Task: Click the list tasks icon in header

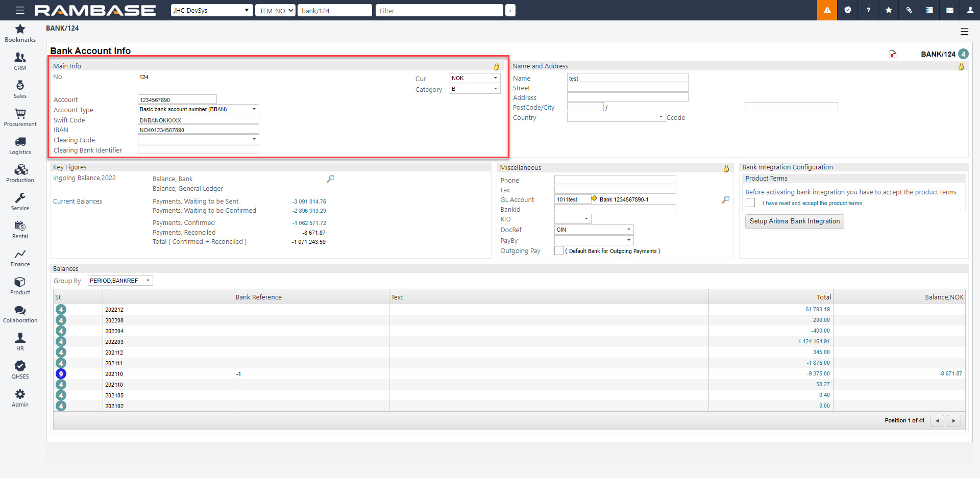Action: point(929,10)
